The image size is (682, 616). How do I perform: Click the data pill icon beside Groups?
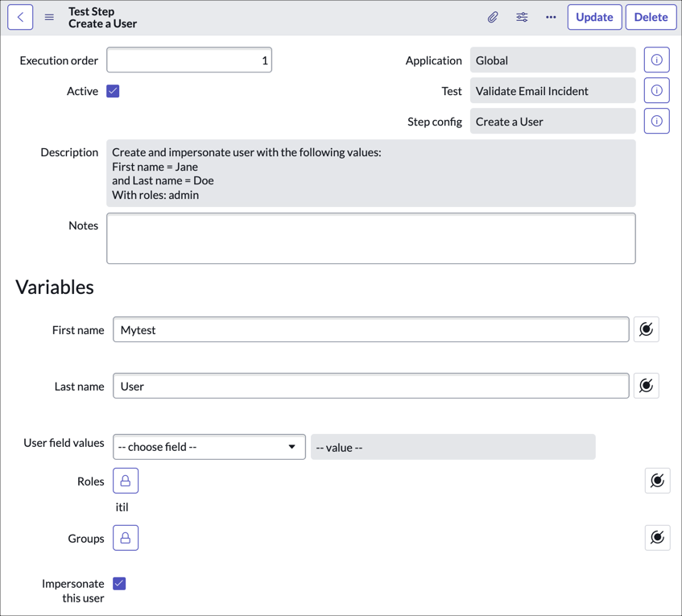click(x=657, y=537)
